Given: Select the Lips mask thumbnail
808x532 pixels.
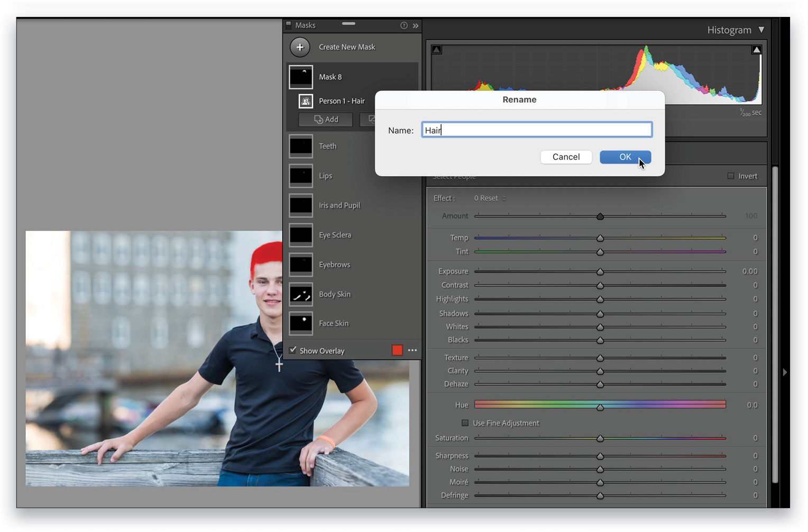Looking at the screenshot, I should [x=300, y=176].
